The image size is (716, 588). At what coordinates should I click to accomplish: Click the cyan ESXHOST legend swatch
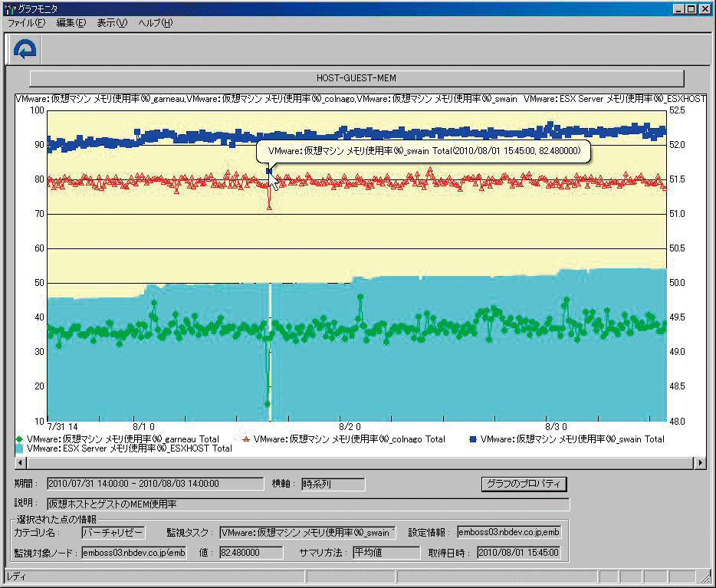pos(19,448)
